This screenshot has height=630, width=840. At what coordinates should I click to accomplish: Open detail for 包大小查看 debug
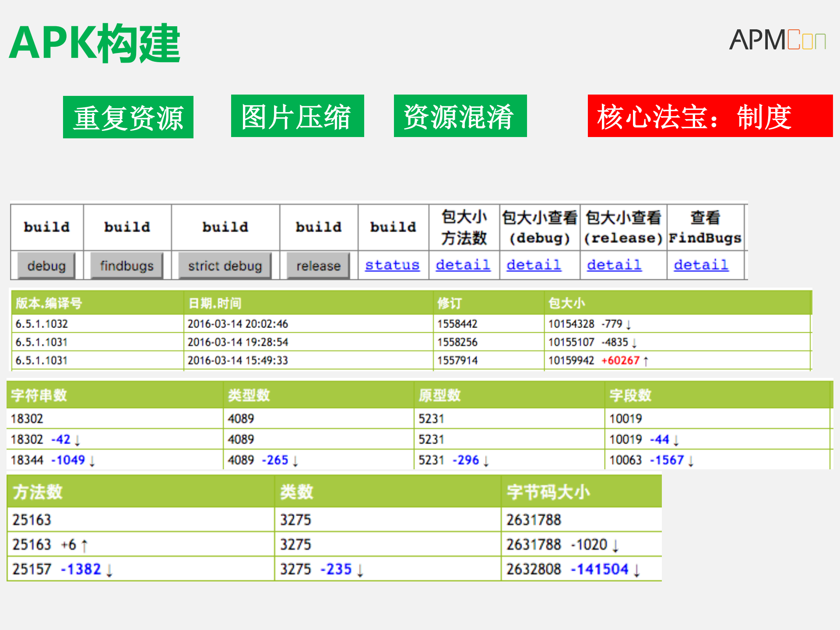coord(534,265)
